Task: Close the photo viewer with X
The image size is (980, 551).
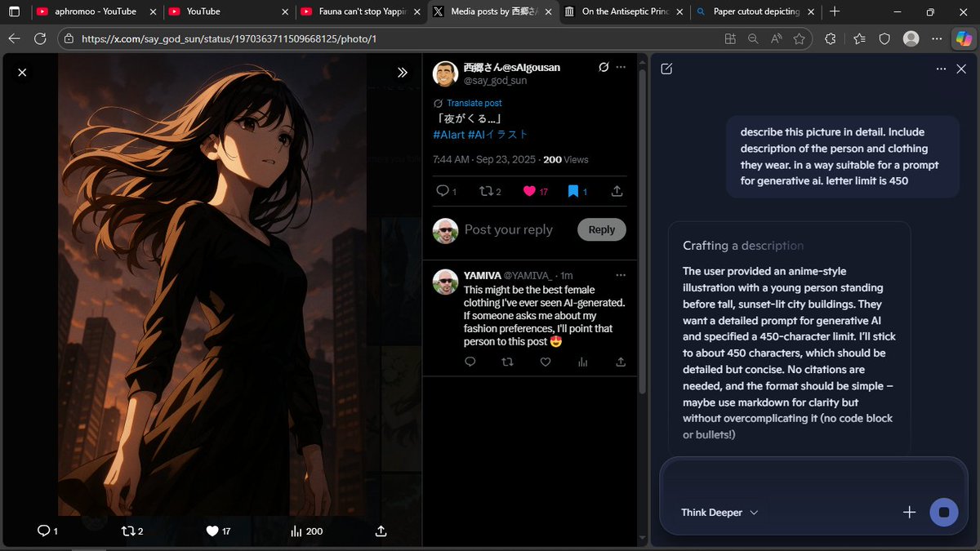Action: [x=22, y=72]
